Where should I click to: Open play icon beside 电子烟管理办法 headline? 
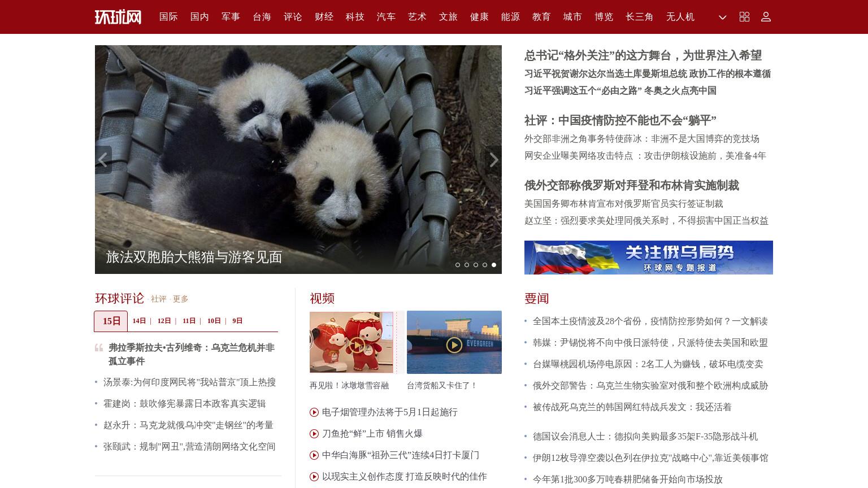[314, 412]
